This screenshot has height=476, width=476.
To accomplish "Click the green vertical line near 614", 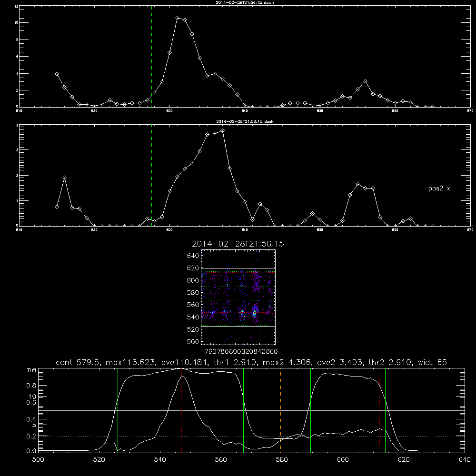I will click(385, 410).
